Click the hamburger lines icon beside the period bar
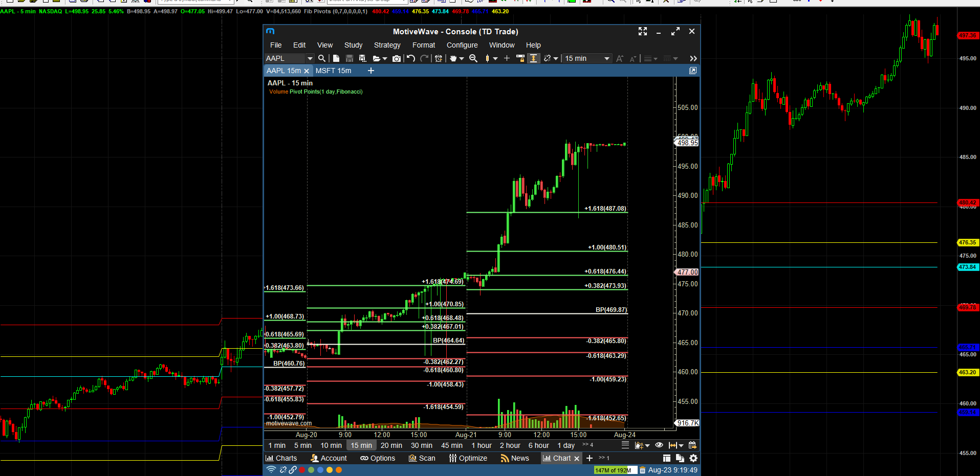 (625, 445)
